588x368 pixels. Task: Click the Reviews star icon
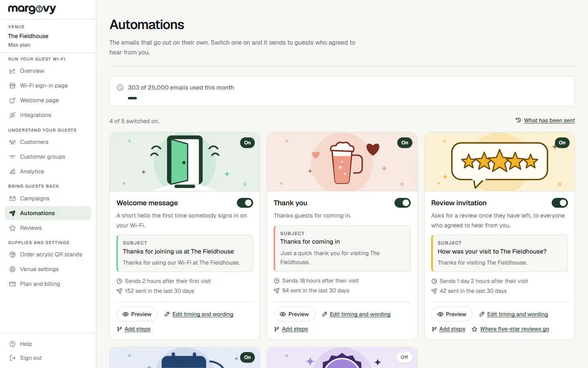click(x=12, y=228)
